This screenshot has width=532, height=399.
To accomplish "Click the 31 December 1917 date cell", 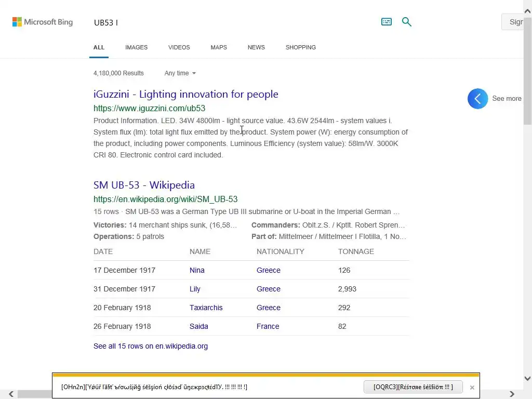I will coord(124,289).
